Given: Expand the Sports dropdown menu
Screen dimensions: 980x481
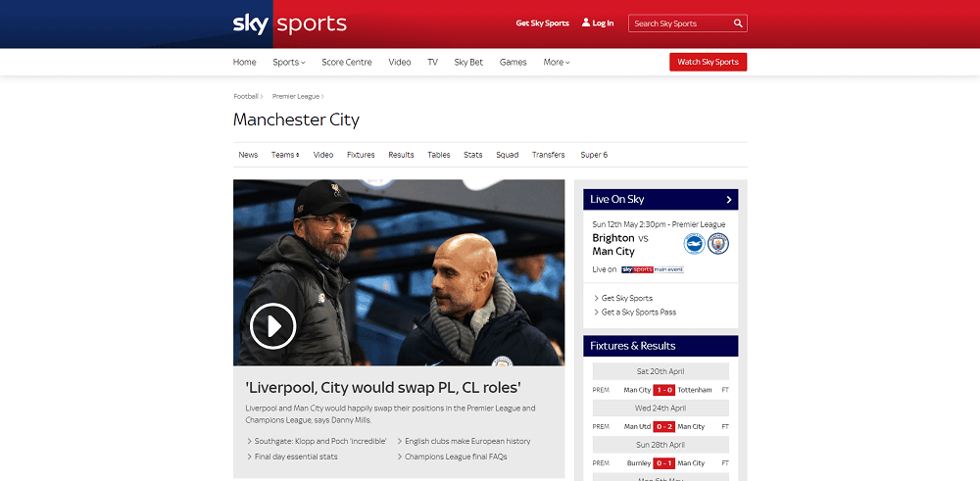Looking at the screenshot, I should (x=289, y=63).
